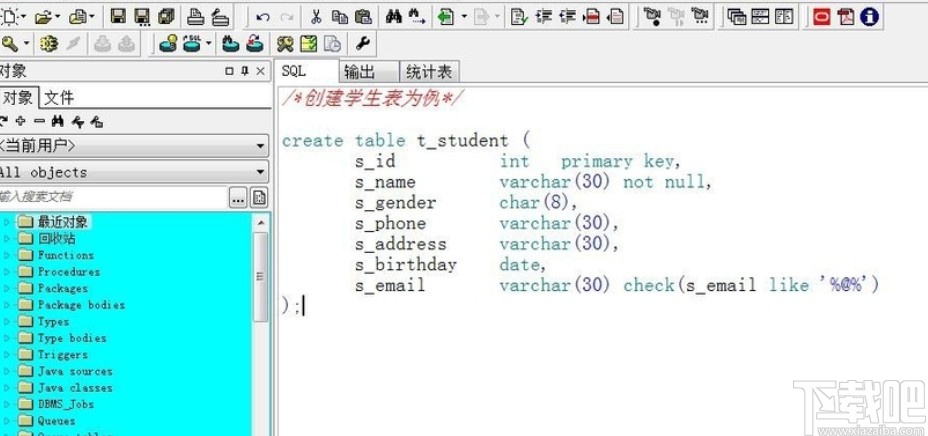Go back with the green arrow document icon
Image resolution: width=928 pixels, height=436 pixels.
click(446, 17)
